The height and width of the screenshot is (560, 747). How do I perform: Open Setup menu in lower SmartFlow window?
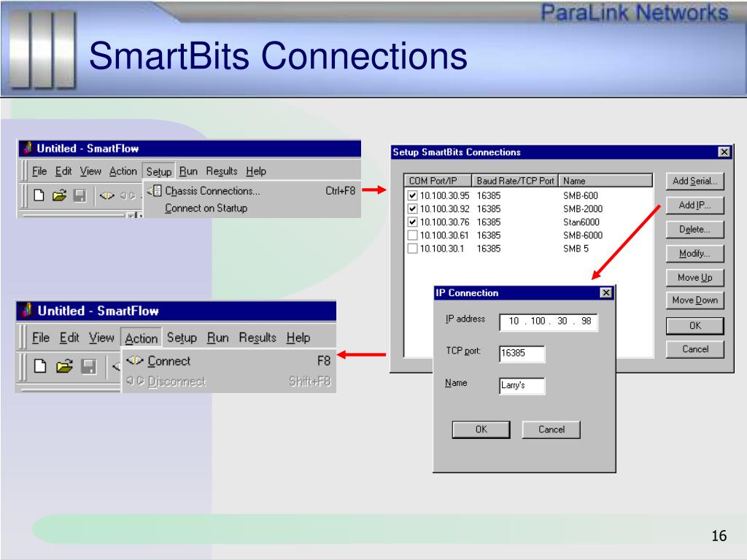pos(182,338)
